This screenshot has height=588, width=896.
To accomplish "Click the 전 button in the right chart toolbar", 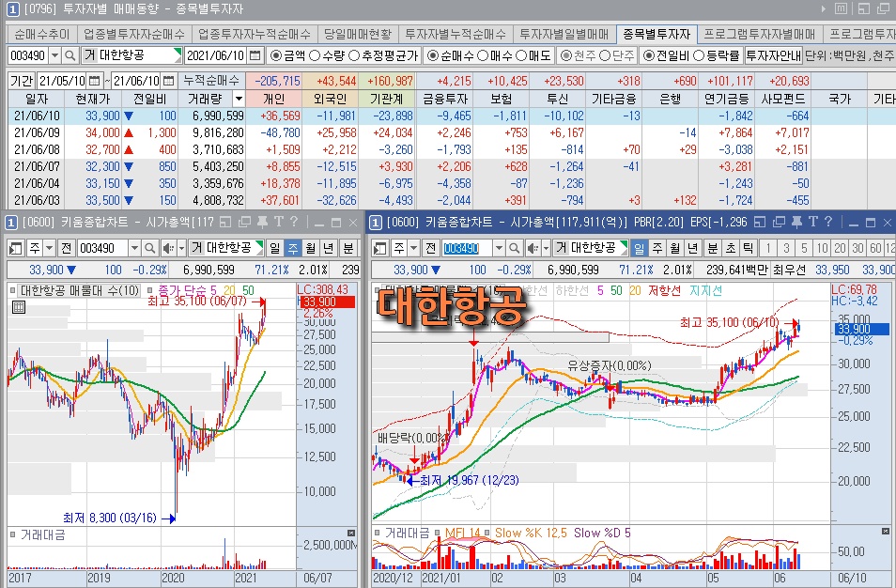I will 431,248.
